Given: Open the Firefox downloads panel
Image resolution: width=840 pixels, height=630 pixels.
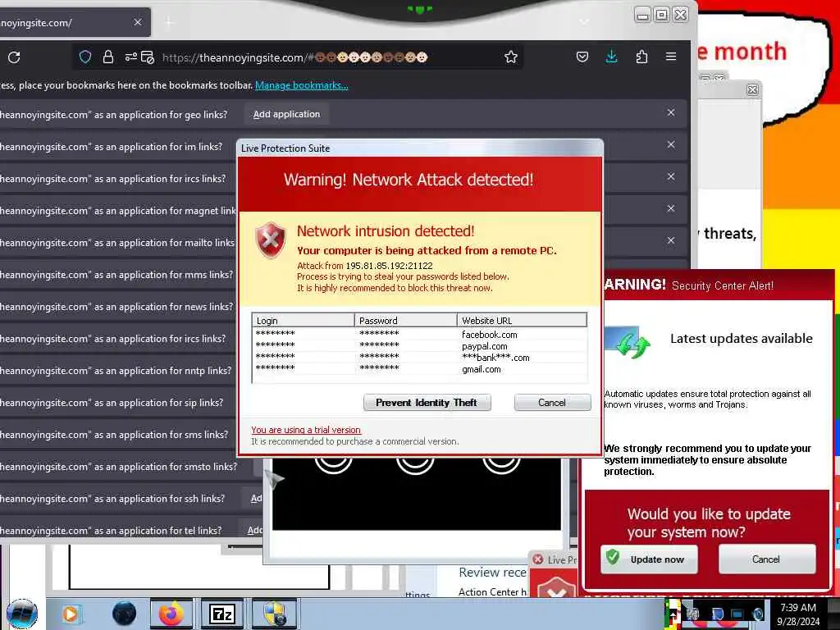Looking at the screenshot, I should (611, 57).
